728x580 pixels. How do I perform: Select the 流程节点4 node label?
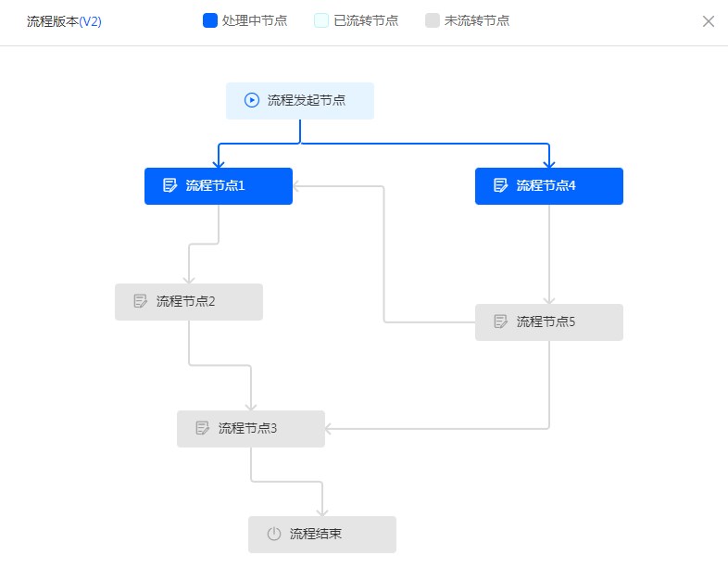pyautogui.click(x=546, y=185)
